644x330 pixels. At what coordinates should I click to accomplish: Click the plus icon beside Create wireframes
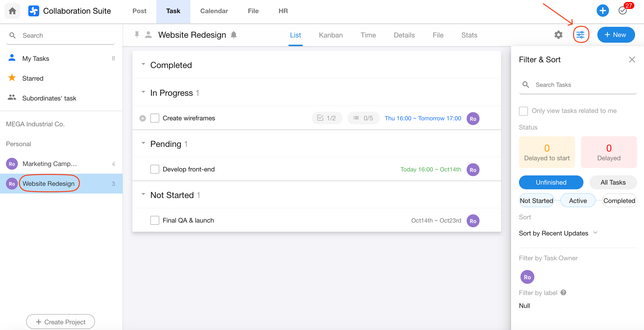[x=142, y=118]
